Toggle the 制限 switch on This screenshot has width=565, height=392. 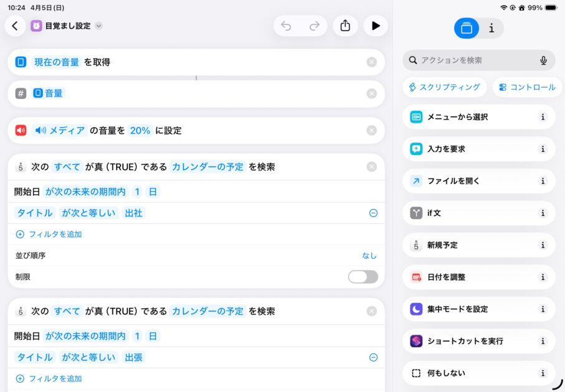[363, 277]
